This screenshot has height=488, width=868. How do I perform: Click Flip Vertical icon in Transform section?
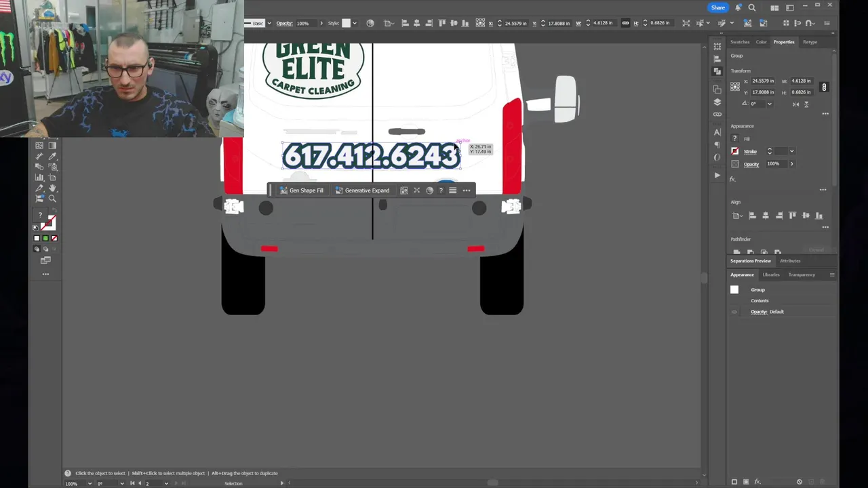(806, 104)
